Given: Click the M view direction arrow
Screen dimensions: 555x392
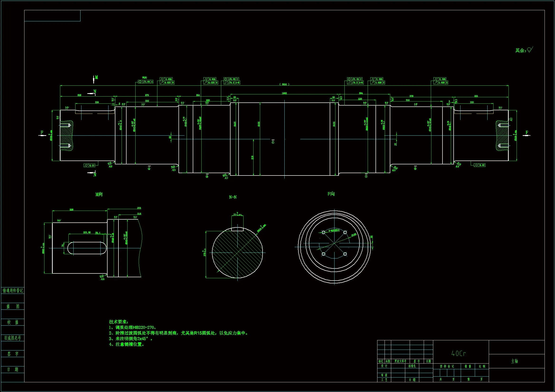Looking at the screenshot, I should coord(94,79).
